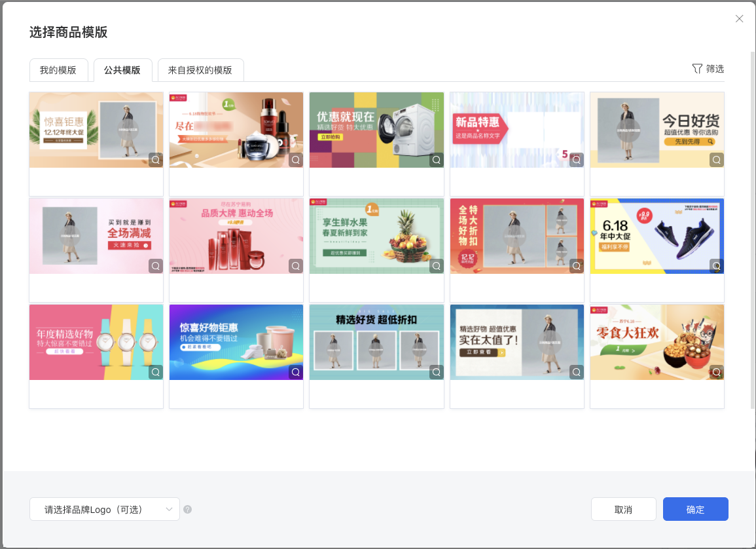Preview the 今日好货 template via its magnifier icon
This screenshot has height=549, width=756.
[x=716, y=159]
